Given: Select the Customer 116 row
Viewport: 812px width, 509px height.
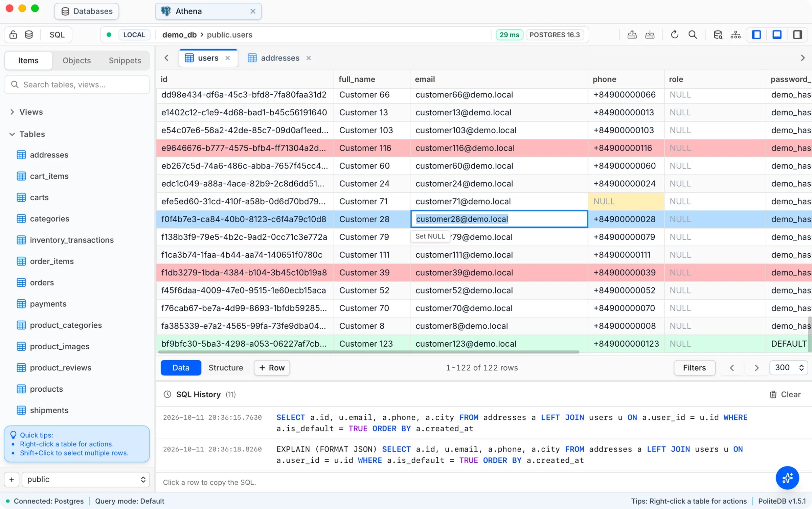Looking at the screenshot, I should [x=484, y=148].
